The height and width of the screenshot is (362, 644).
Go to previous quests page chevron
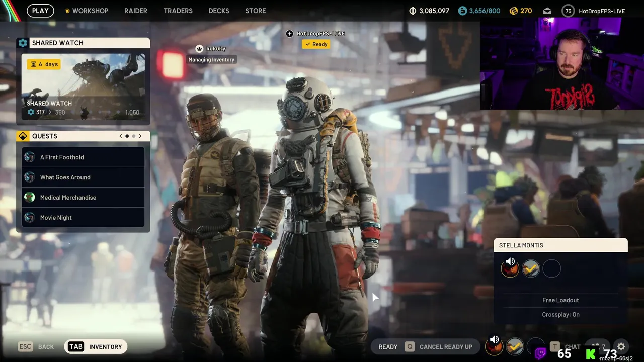pyautogui.click(x=121, y=136)
